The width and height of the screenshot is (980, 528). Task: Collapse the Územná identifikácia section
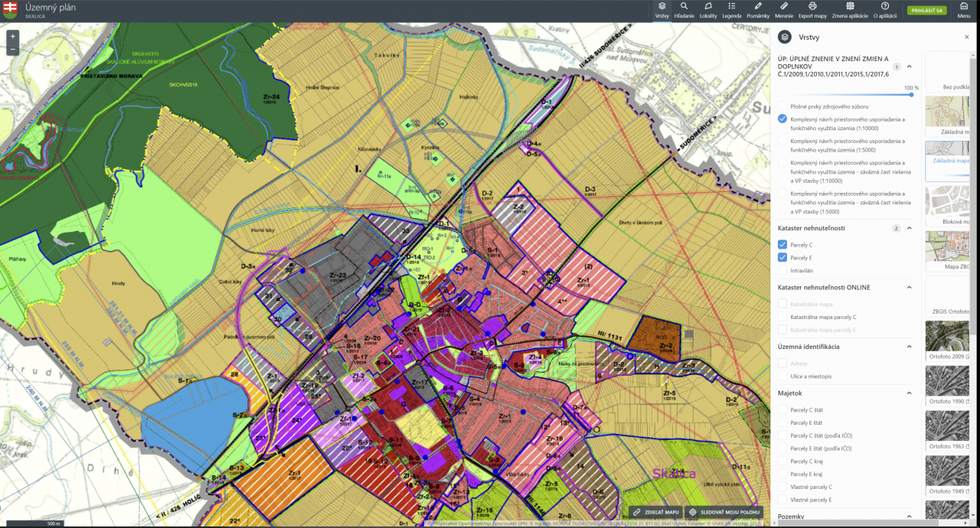[910, 347]
